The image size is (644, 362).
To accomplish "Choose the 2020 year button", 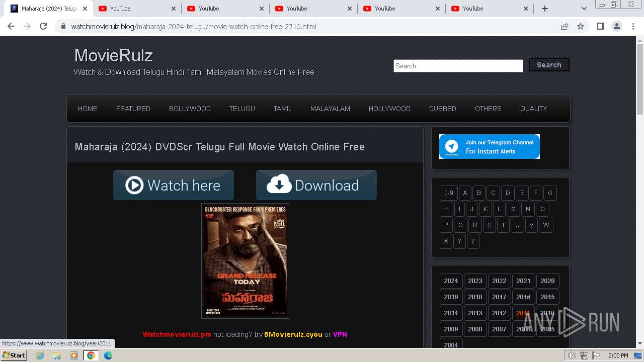I will 547,281.
